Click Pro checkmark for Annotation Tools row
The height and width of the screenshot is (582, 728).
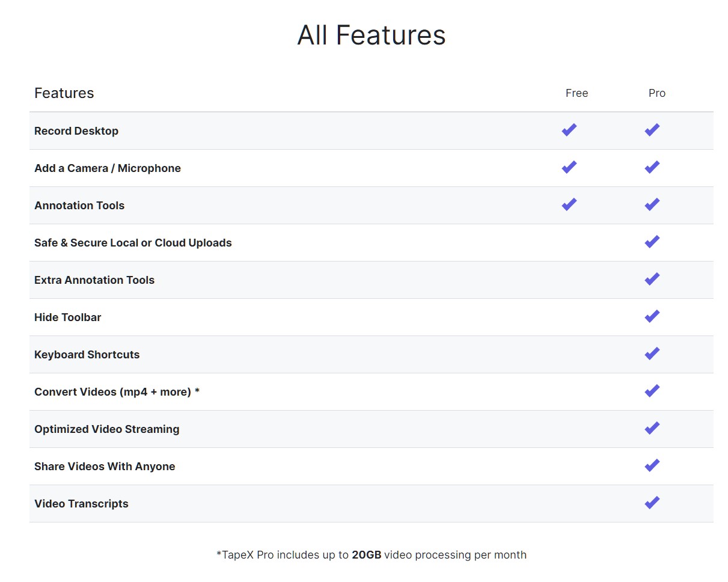pos(652,204)
